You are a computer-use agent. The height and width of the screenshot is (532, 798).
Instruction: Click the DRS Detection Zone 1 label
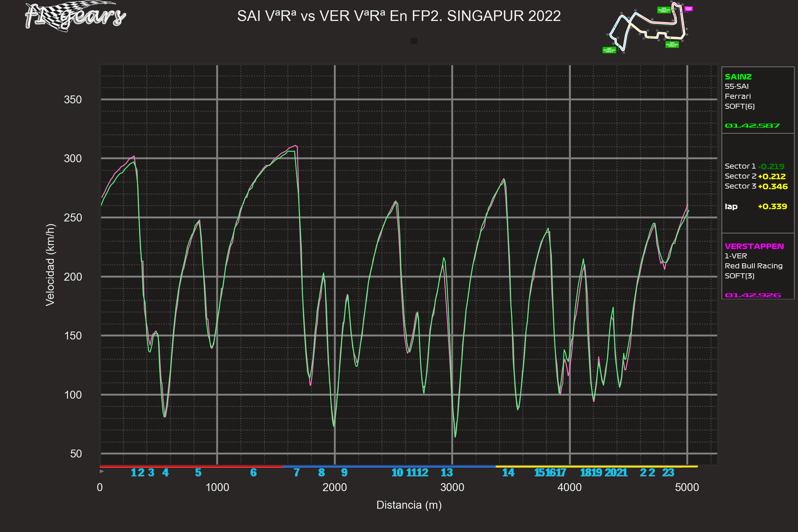(664, 10)
